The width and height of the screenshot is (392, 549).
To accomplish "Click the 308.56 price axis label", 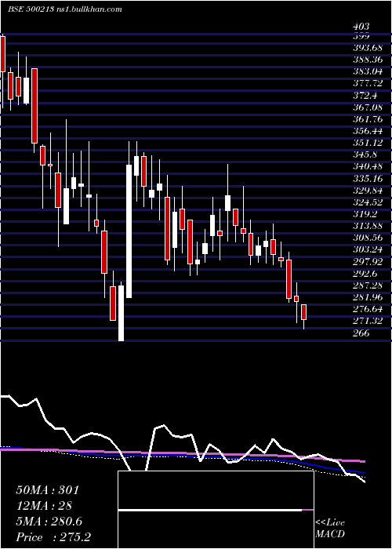I will click(368, 238).
